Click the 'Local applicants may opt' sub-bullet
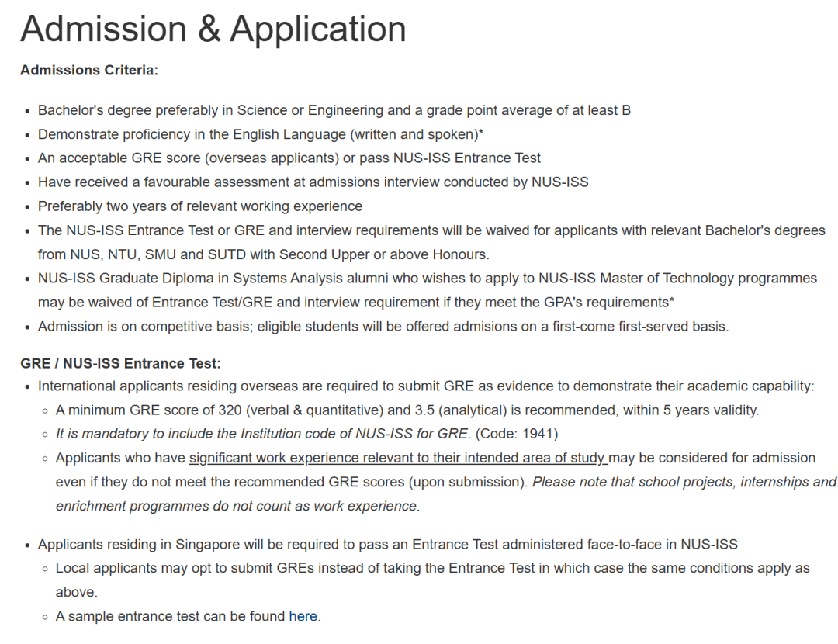Viewport: 838px width, 644px height. point(432,568)
